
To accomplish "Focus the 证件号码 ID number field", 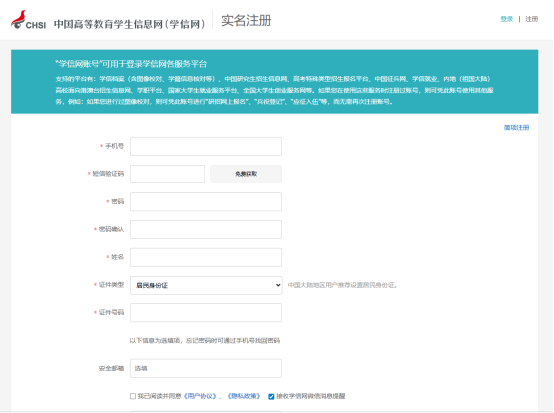I will coord(206,313).
